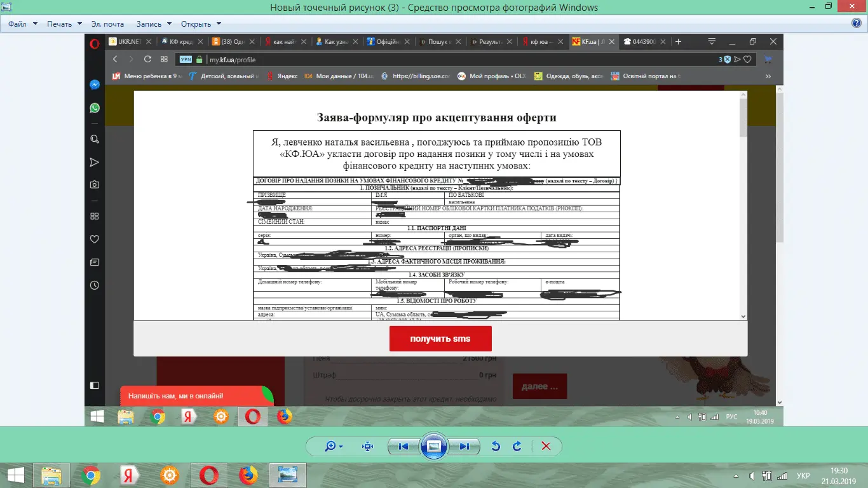Go to the previous photo
The height and width of the screenshot is (488, 868).
tap(403, 446)
